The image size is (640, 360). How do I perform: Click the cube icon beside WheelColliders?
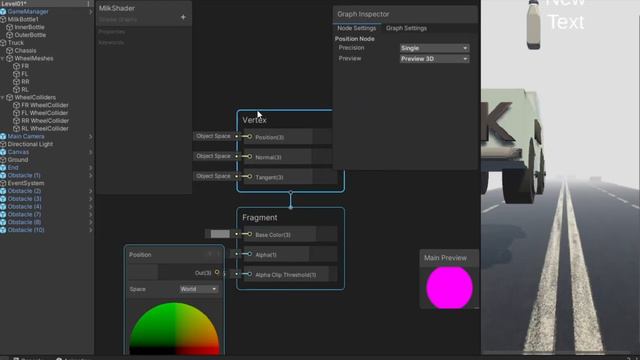[10, 98]
